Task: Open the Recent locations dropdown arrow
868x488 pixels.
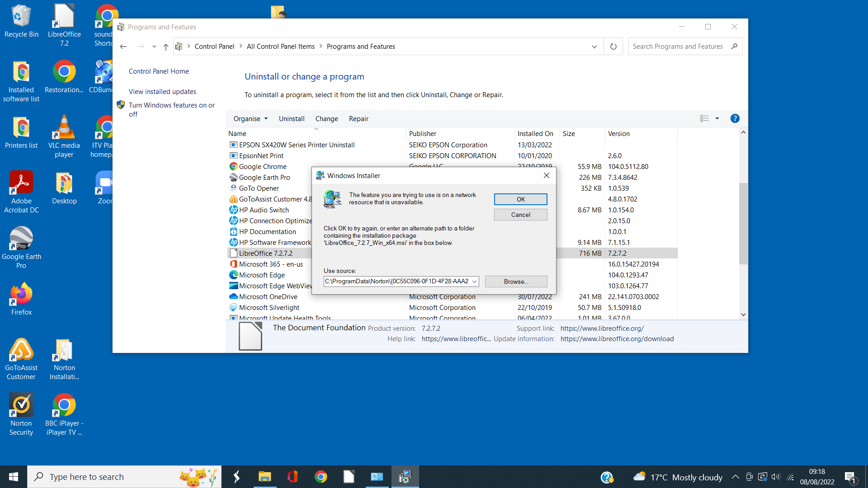Action: coord(154,47)
